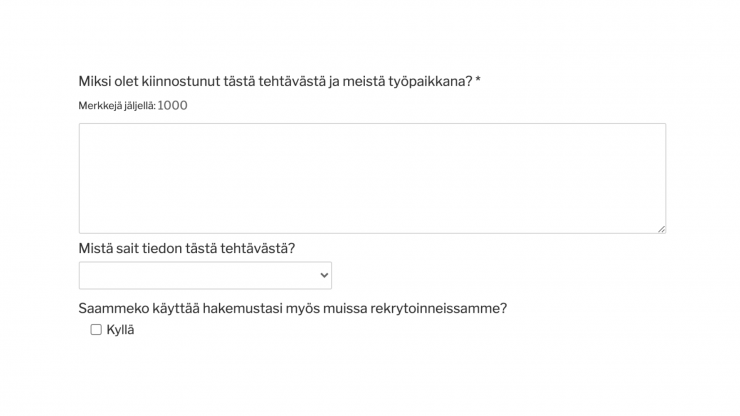Click the word hakemustasi in the last question
This screenshot has width=740, height=416.
coord(242,309)
